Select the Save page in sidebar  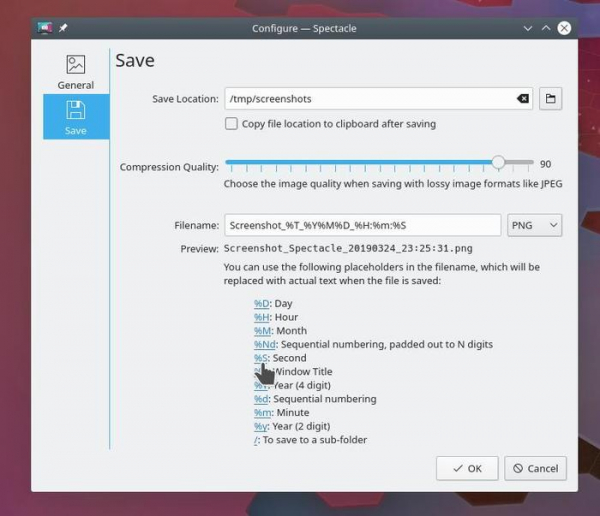coord(76,117)
